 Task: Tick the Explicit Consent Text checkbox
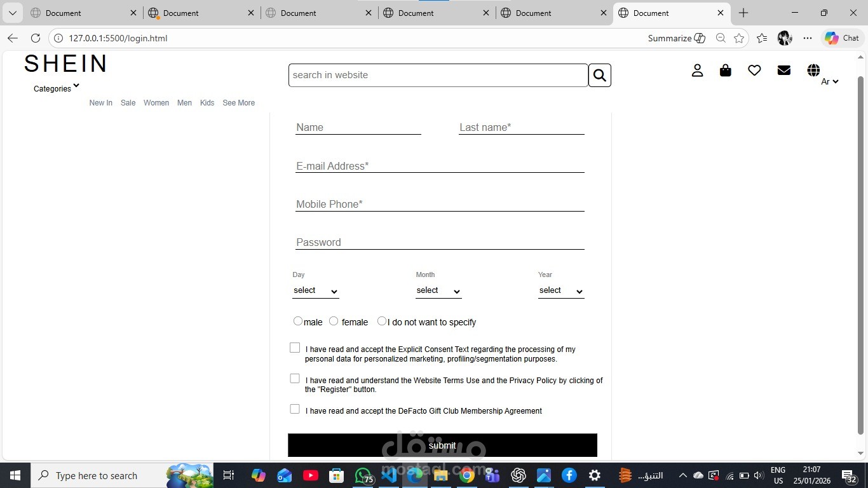(295, 348)
